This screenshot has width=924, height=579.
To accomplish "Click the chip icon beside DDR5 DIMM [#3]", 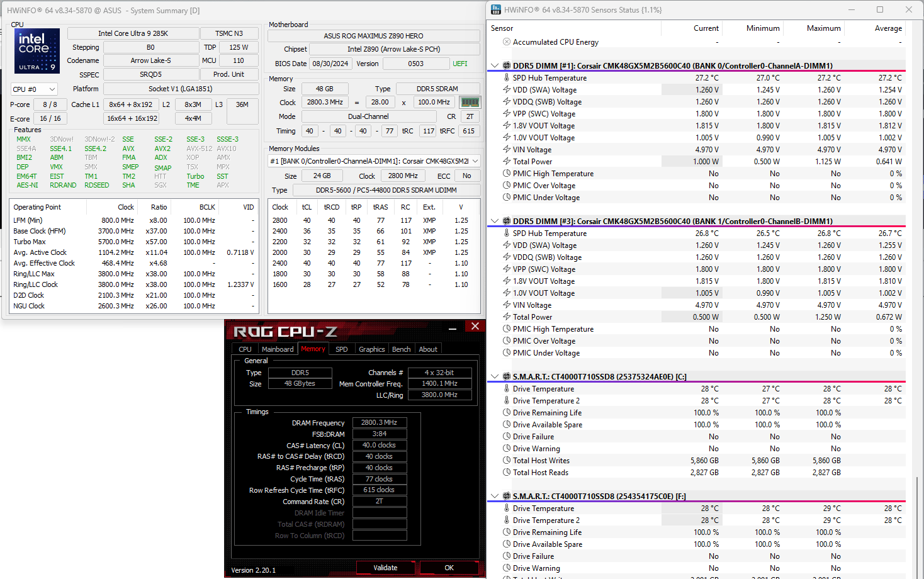I will (506, 221).
